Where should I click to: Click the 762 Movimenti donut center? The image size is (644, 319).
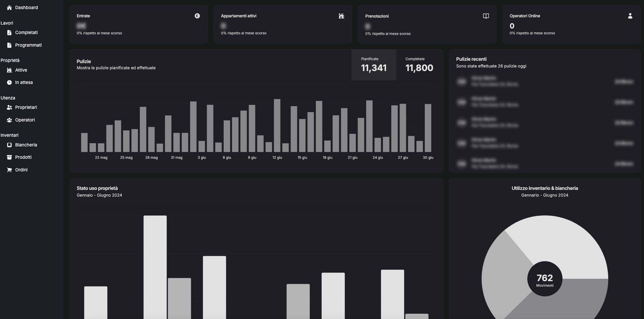pyautogui.click(x=545, y=279)
